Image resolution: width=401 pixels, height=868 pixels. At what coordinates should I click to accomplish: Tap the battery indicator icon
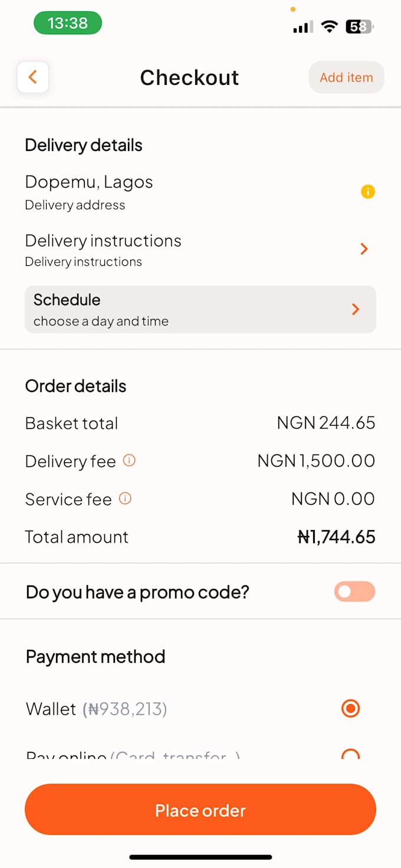coord(360,27)
